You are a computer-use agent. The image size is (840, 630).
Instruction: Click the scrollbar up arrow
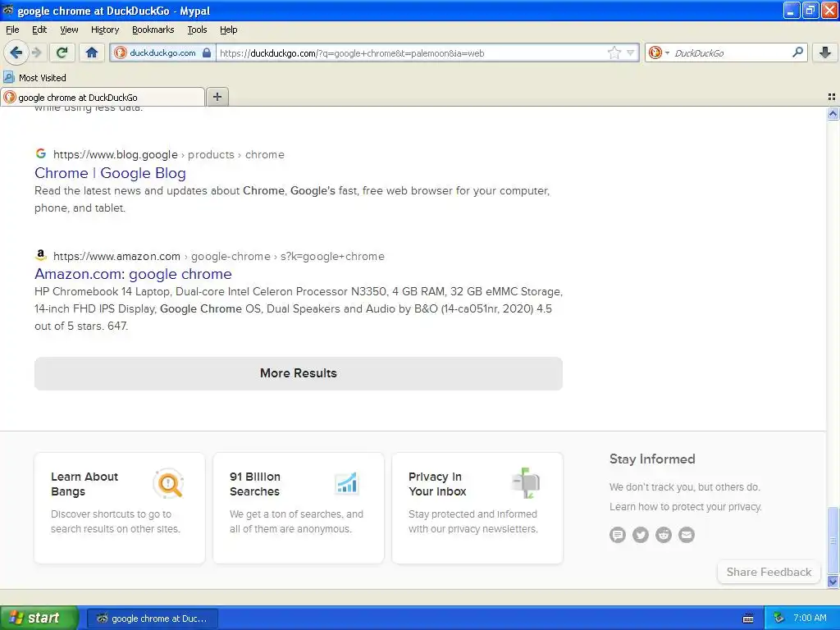click(833, 113)
